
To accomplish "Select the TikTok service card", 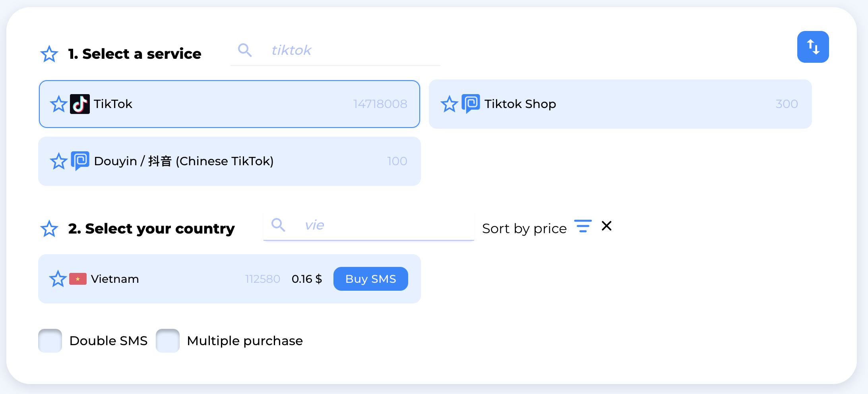I will click(238, 104).
